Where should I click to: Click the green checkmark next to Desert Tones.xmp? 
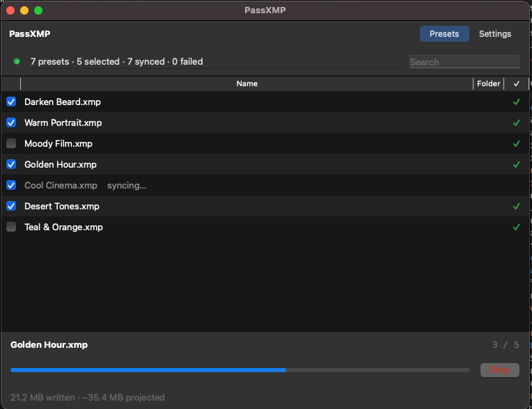(x=516, y=206)
